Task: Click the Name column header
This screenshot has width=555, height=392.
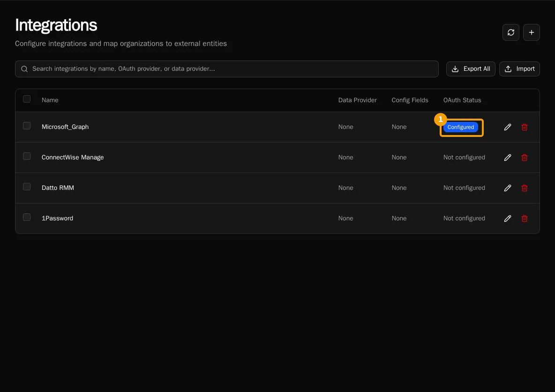Action: point(50,100)
